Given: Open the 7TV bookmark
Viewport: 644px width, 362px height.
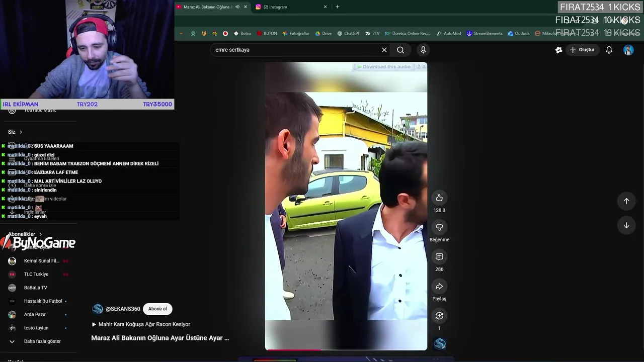Looking at the screenshot, I should [372, 34].
